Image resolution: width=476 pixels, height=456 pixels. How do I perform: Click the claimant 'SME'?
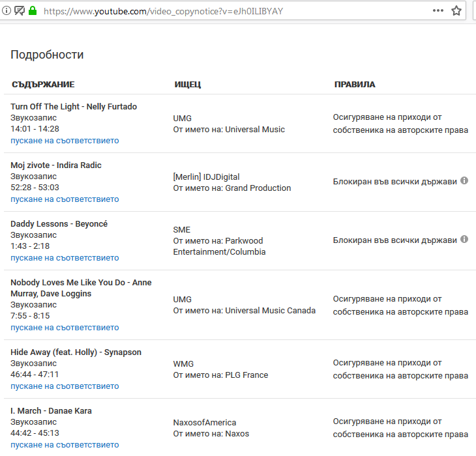pos(181,230)
